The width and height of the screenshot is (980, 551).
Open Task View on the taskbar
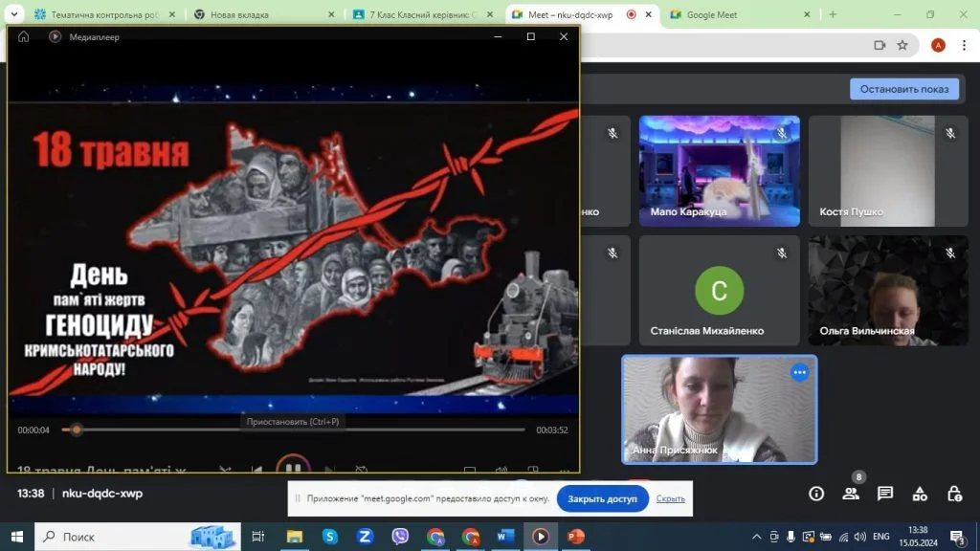[x=257, y=537]
